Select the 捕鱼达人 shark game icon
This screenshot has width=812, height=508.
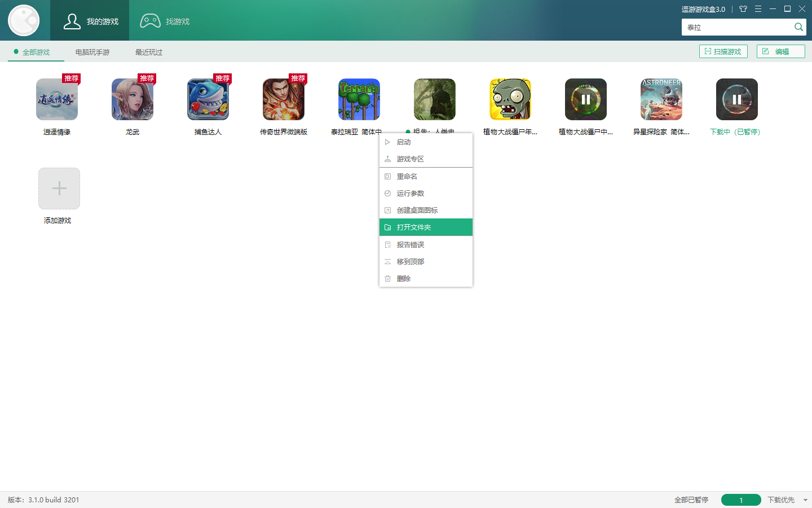tap(208, 99)
